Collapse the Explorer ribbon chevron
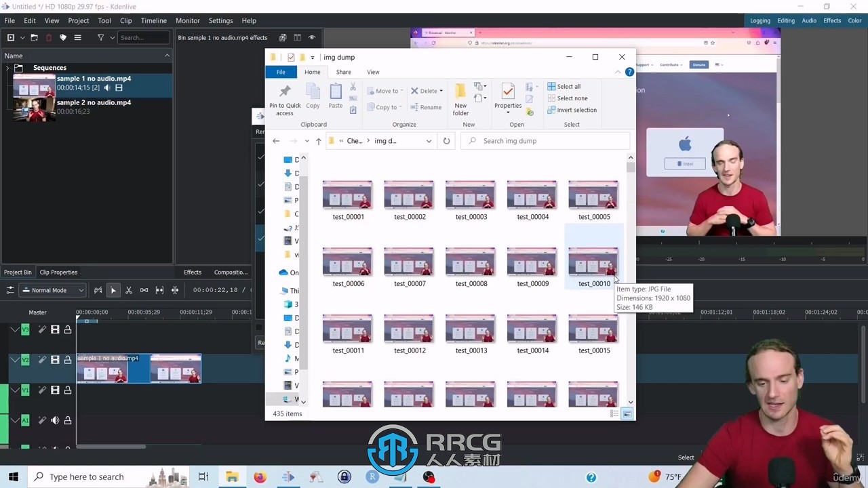 [x=618, y=72]
